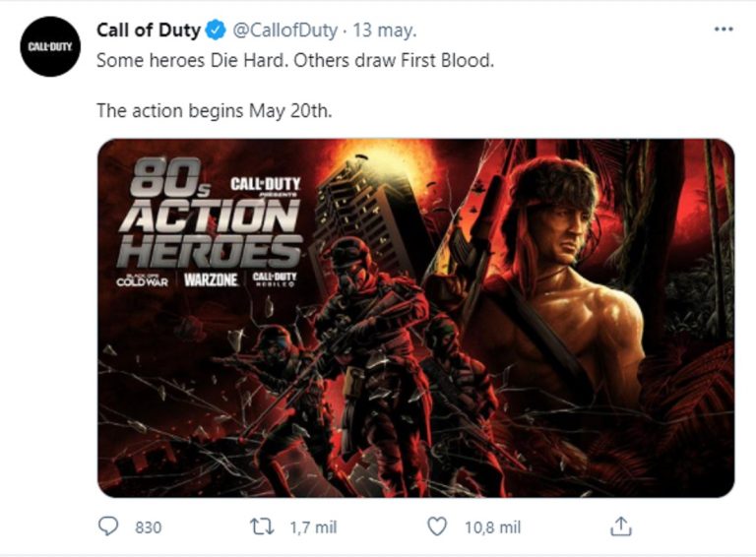Click the Call of Duty profile avatar
This screenshot has height=557, width=756.
click(x=48, y=46)
